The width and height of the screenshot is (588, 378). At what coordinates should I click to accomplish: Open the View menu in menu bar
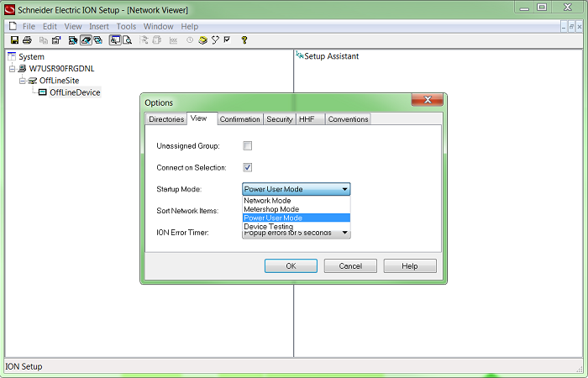click(73, 27)
